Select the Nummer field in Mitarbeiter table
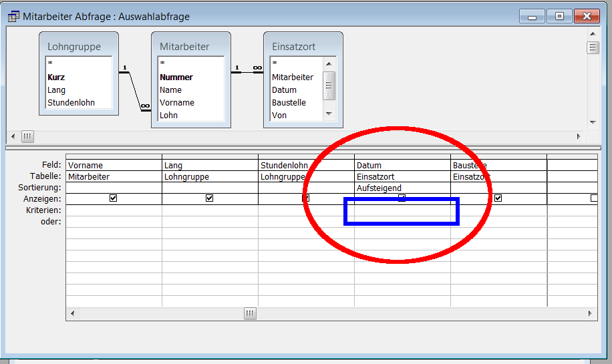 click(x=176, y=77)
